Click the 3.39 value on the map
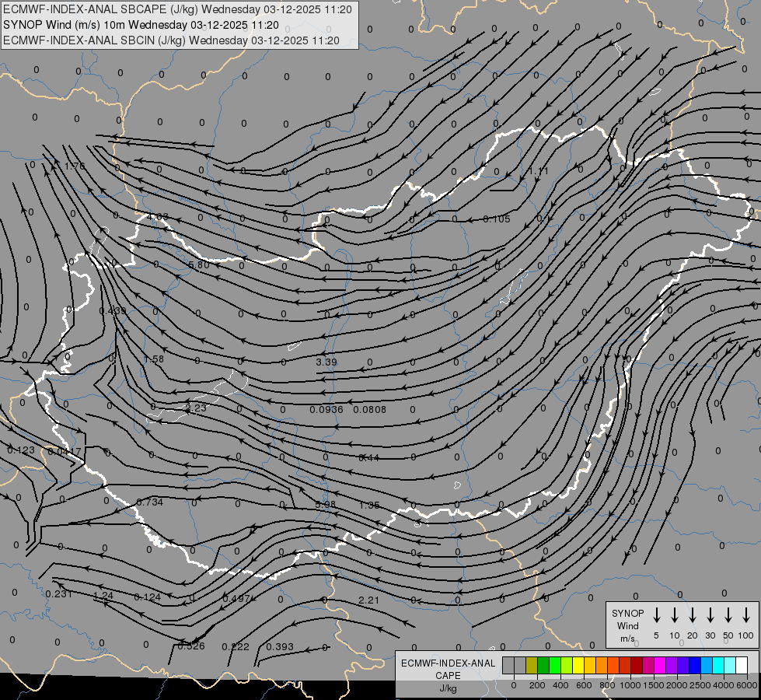Image resolution: width=761 pixels, height=700 pixels. (326, 362)
